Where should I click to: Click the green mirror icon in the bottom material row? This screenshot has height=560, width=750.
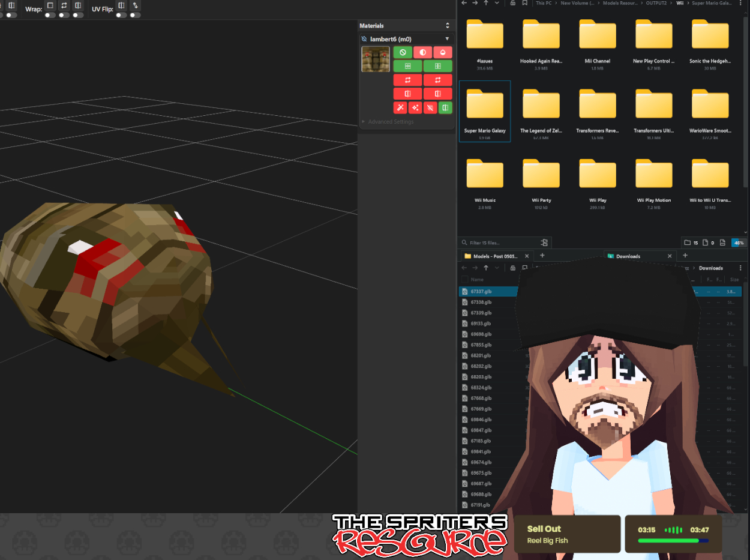tap(445, 108)
